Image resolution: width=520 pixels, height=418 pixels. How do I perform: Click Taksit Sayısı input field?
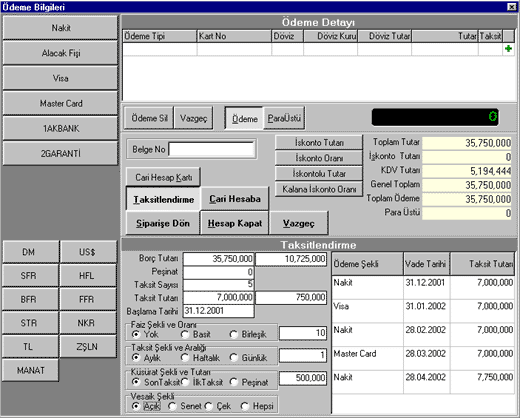click(218, 284)
